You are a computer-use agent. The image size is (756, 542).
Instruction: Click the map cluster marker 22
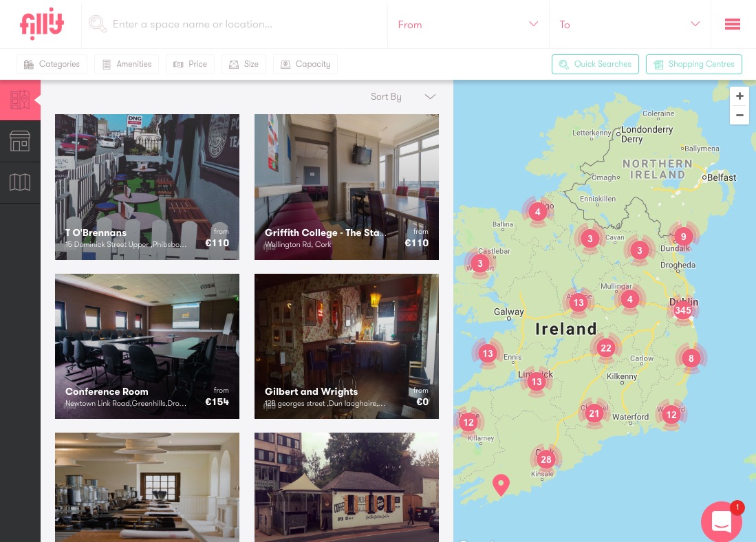coord(605,347)
